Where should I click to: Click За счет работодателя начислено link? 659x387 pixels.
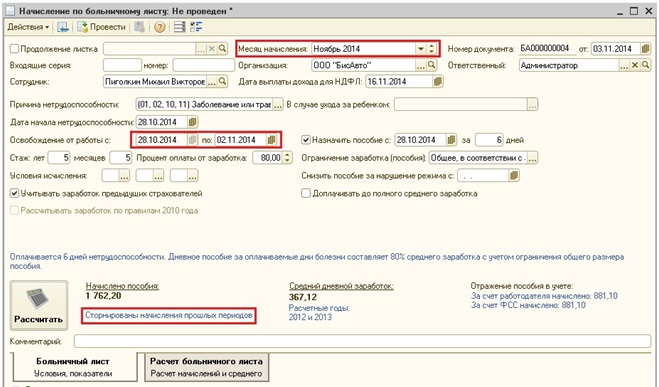pyautogui.click(x=544, y=296)
